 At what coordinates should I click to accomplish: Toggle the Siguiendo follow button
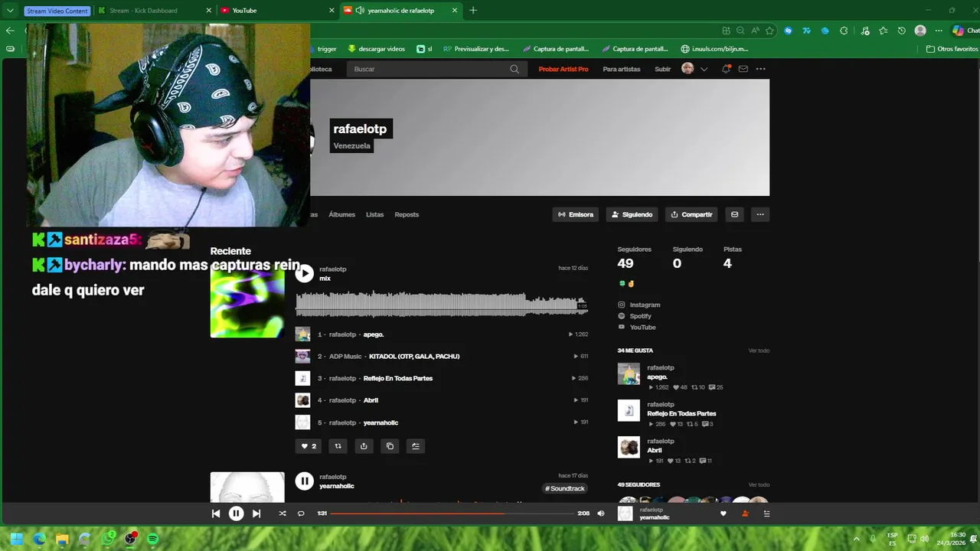[632, 214]
